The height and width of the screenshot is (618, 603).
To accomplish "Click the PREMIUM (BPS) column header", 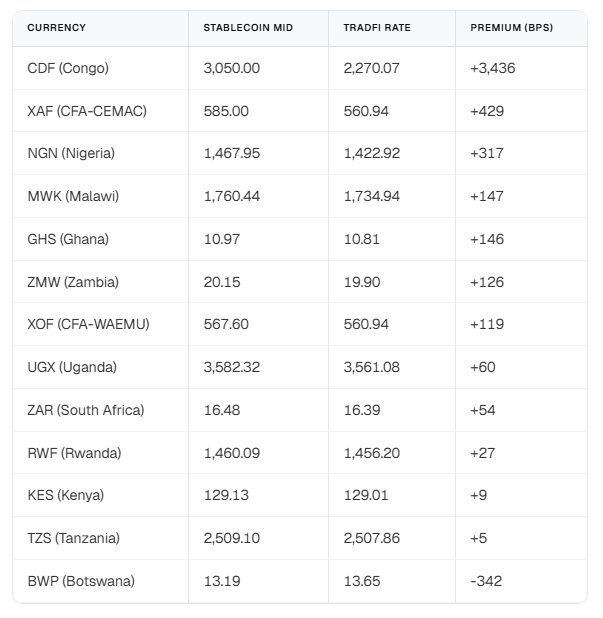I will pyautogui.click(x=511, y=28).
